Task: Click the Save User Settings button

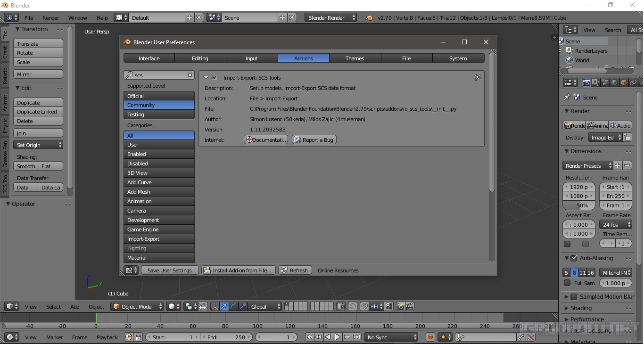Action: coord(170,270)
